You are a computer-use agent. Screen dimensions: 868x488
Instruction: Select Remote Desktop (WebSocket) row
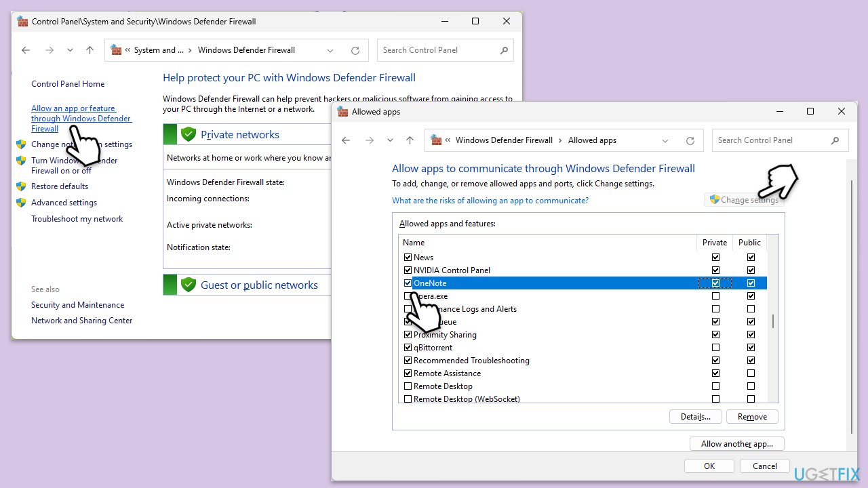583,399
